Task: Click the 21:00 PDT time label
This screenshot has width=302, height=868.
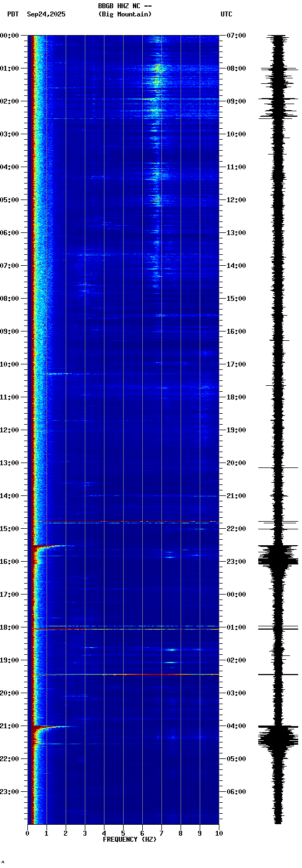Action: click(x=9, y=726)
